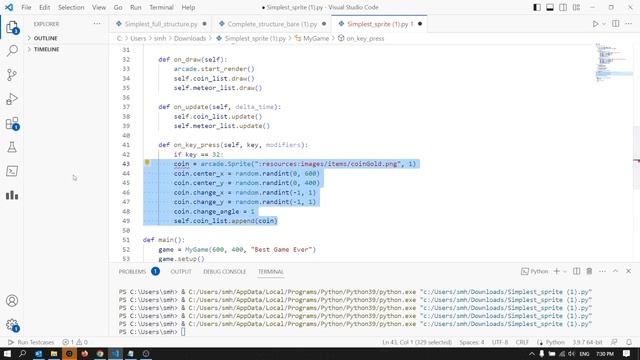The height and width of the screenshot is (360, 640).
Task: Switch to the OUTPUT panel tab
Action: point(181,271)
